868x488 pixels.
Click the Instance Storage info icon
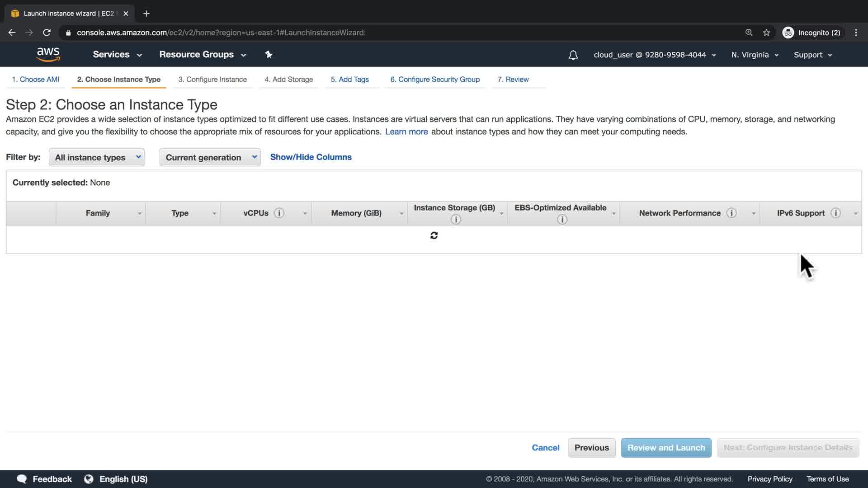(x=456, y=220)
